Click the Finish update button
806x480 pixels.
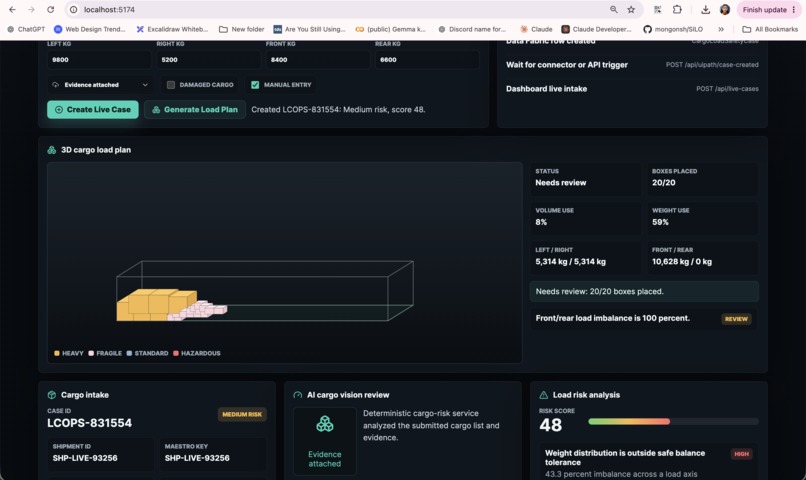pos(768,9)
